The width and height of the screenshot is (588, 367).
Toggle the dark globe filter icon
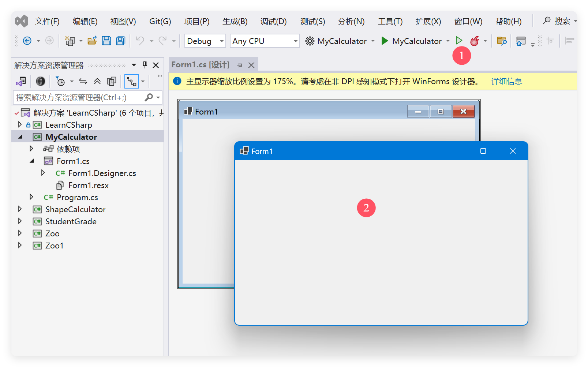tap(41, 81)
